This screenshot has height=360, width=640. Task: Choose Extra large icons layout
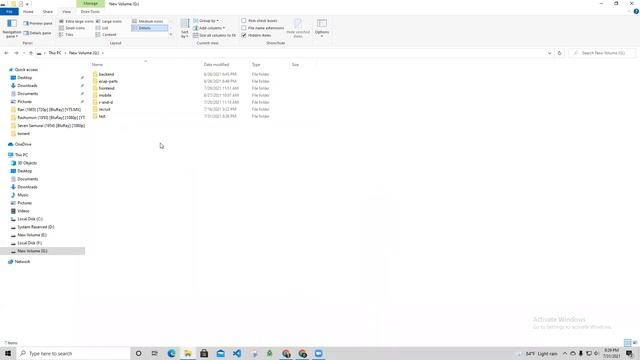click(76, 21)
